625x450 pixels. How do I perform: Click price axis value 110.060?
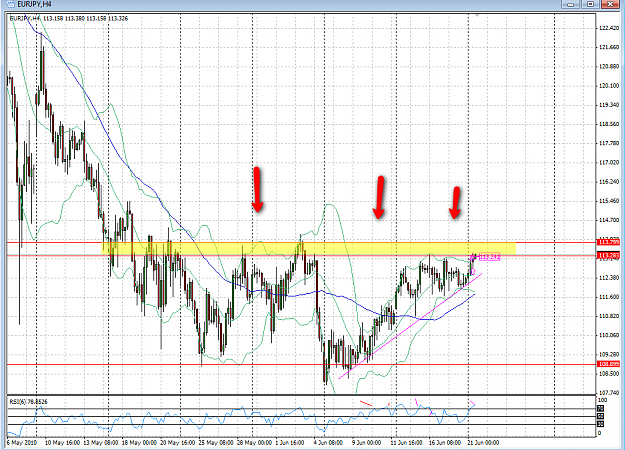[609, 335]
